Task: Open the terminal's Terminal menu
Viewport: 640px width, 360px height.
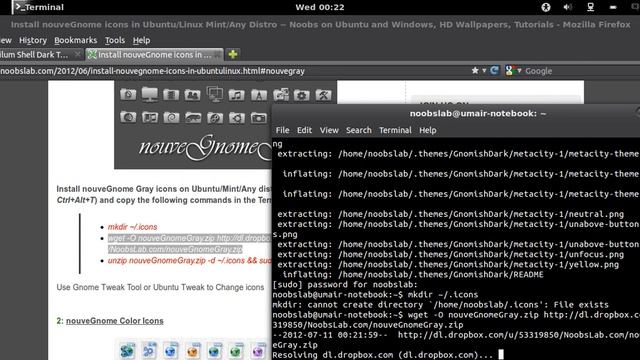Action: point(395,130)
